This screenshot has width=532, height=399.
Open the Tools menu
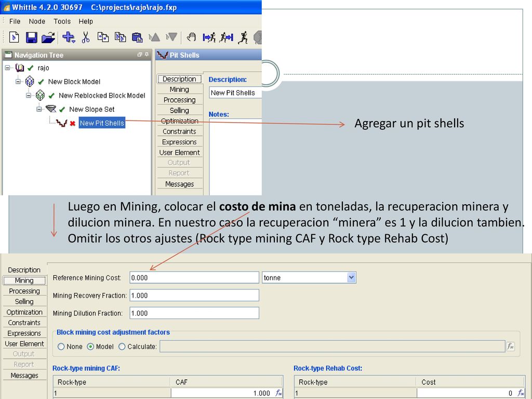pos(62,21)
